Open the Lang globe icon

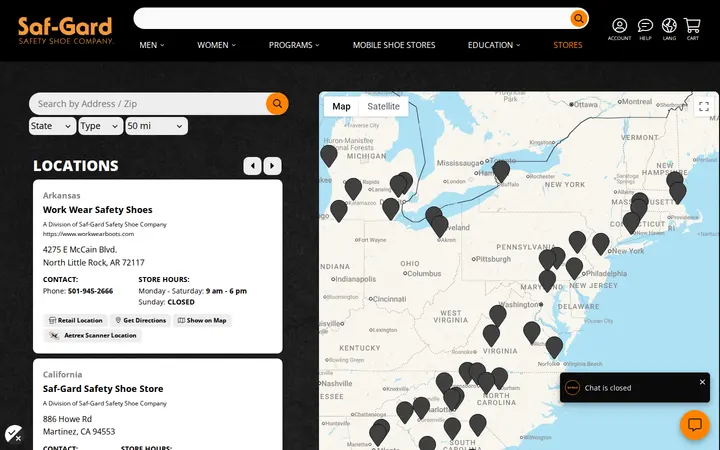coord(669,29)
